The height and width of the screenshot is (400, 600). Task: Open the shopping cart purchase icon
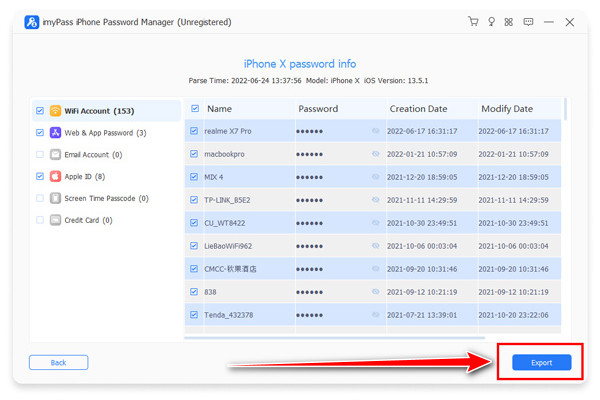(473, 21)
